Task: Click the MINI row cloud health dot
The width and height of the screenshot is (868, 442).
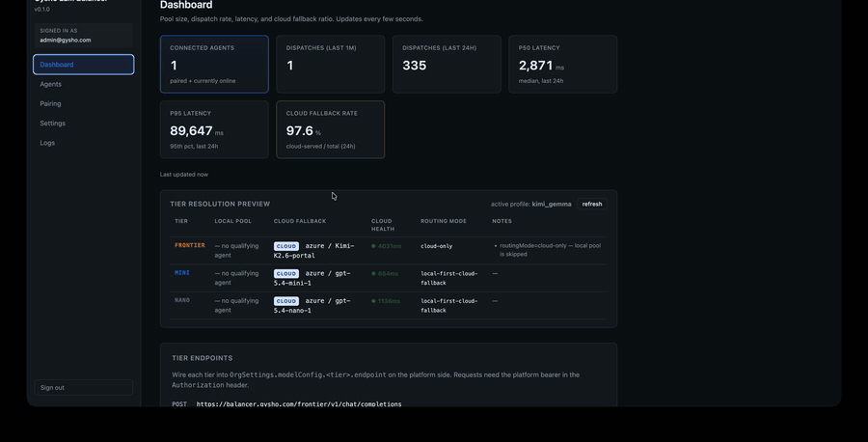Action: 373,274
